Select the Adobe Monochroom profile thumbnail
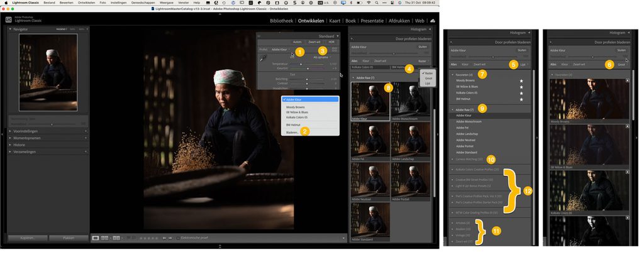644x257 pixels. click(x=410, y=101)
